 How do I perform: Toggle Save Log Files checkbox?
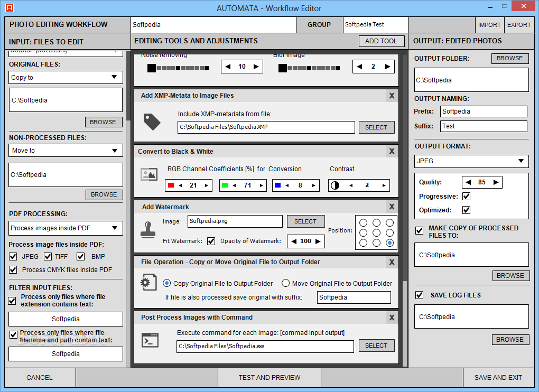[x=419, y=295]
